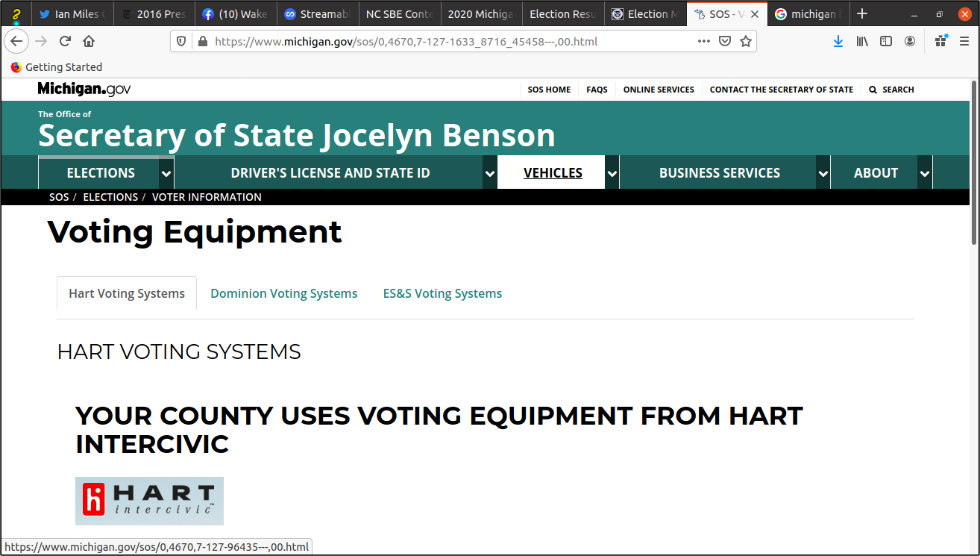Go back with the browser Back arrow
The height and width of the screenshot is (556, 980).
point(16,41)
